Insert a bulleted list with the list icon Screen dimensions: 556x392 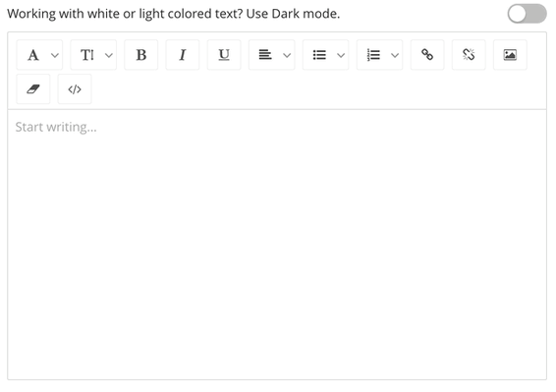(319, 55)
